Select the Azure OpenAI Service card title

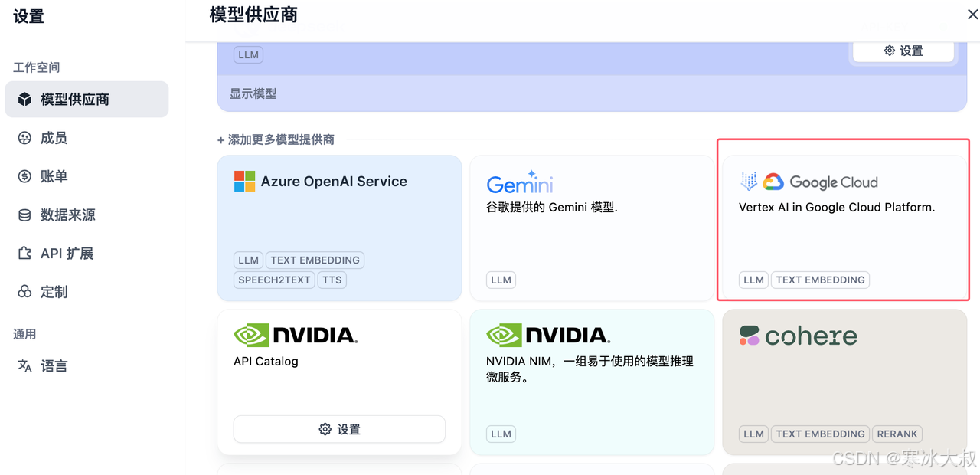pyautogui.click(x=334, y=182)
